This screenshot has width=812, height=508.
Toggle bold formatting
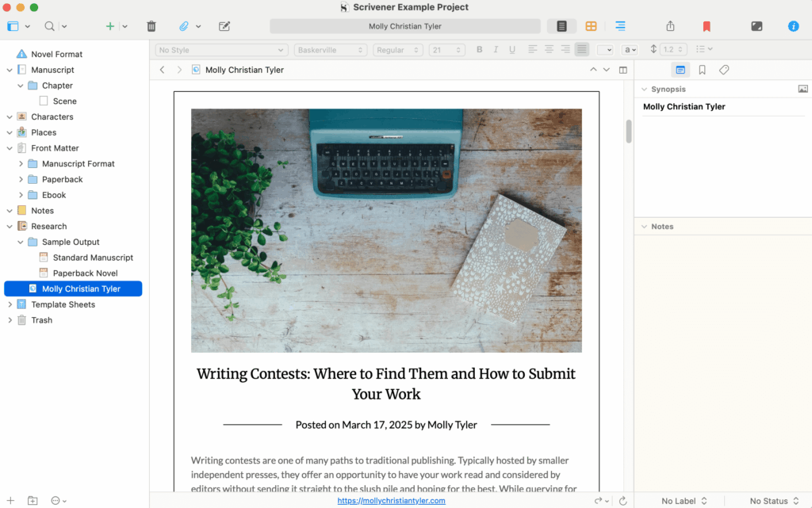pos(480,50)
